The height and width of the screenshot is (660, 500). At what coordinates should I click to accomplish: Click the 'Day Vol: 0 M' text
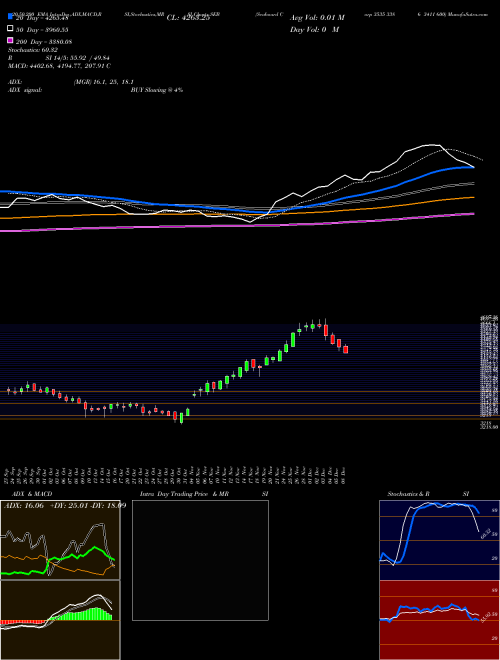click(314, 29)
